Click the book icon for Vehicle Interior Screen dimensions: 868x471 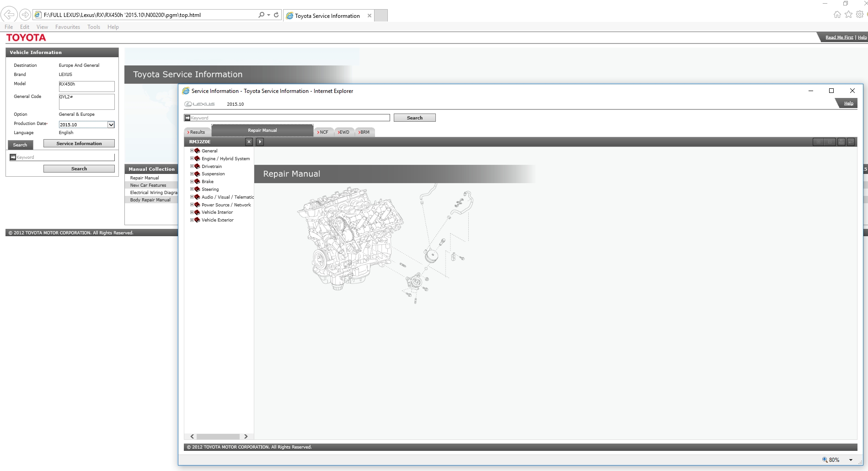click(197, 212)
